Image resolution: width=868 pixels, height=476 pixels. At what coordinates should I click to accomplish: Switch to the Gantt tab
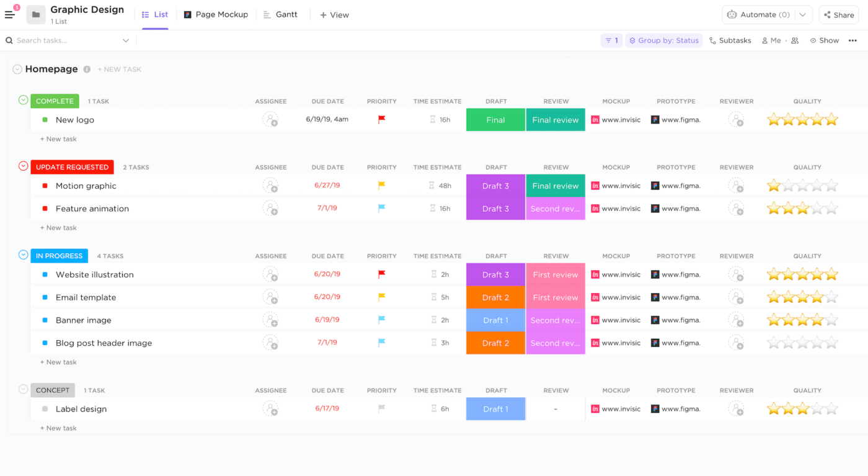coord(280,14)
